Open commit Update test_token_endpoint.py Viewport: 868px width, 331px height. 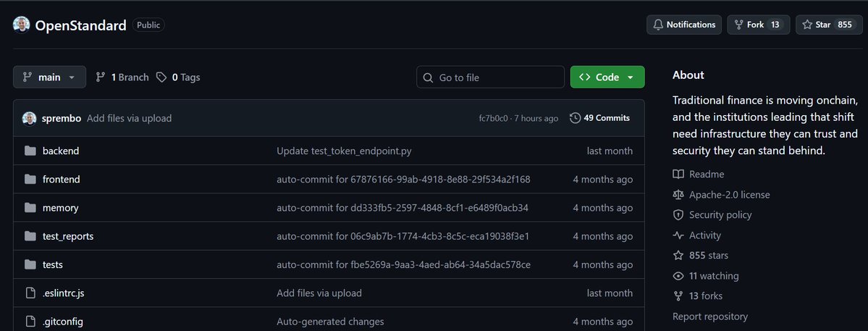[344, 151]
